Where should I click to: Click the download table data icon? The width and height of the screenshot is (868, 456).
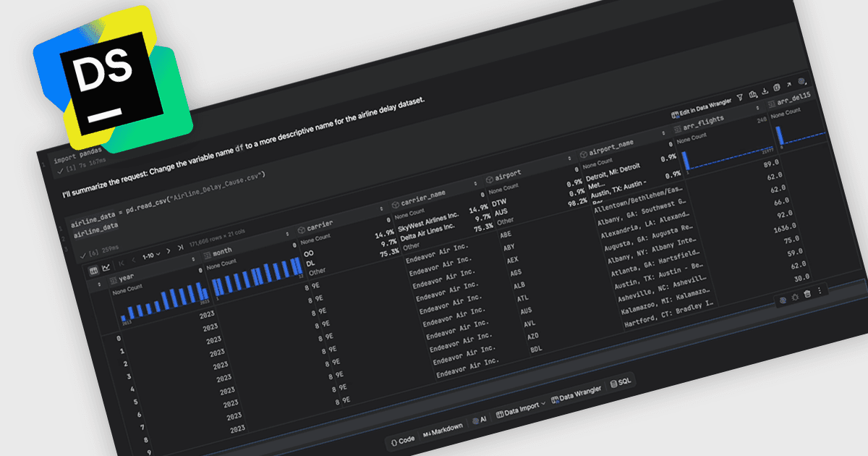pyautogui.click(x=764, y=91)
